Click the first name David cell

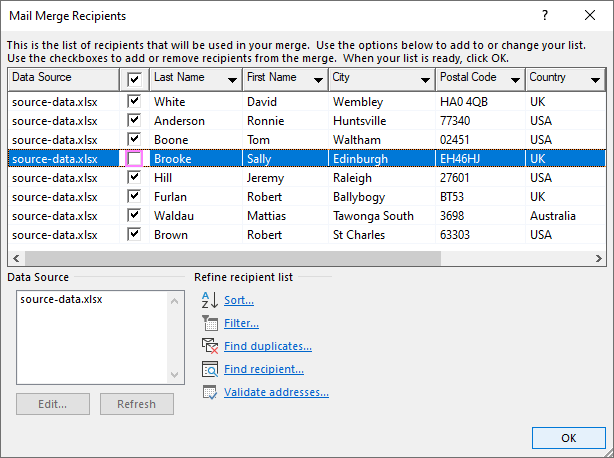click(x=285, y=102)
